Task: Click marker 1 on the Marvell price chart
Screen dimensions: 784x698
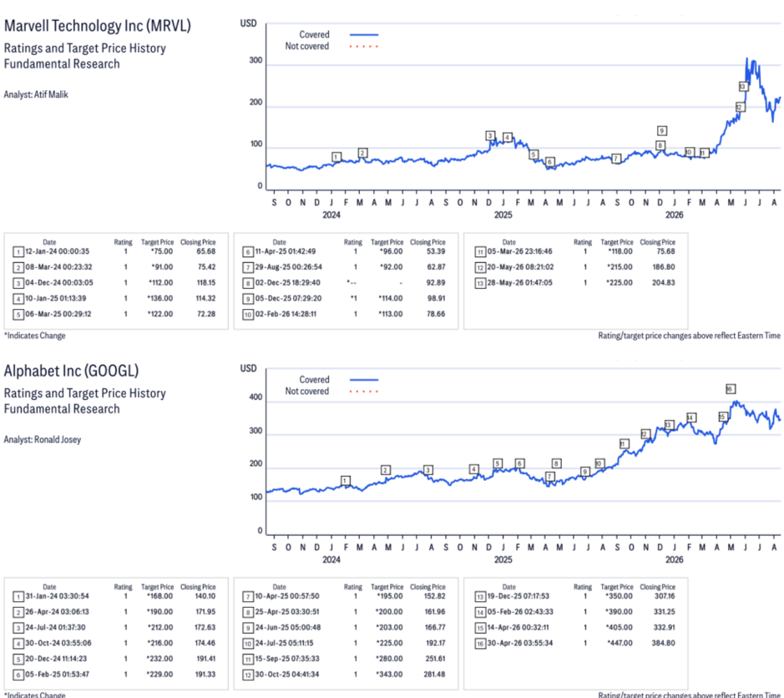Action: tap(336, 157)
